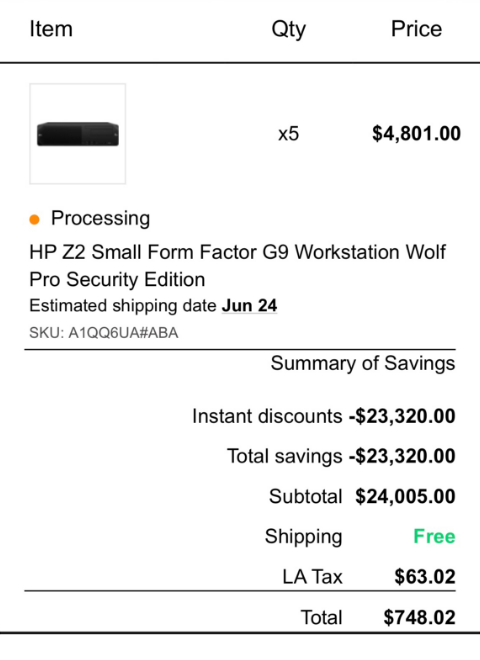480x660 pixels.
Task: Select the LA Tax $63.02 amount
Action: (x=425, y=577)
